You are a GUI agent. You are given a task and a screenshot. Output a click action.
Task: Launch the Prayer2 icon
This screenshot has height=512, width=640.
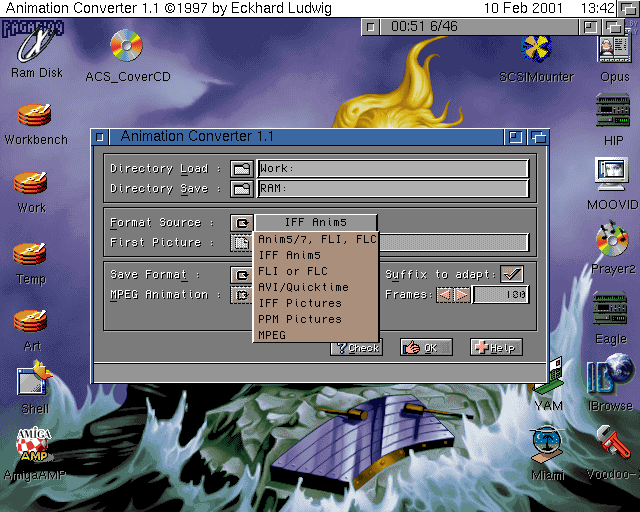coord(612,241)
